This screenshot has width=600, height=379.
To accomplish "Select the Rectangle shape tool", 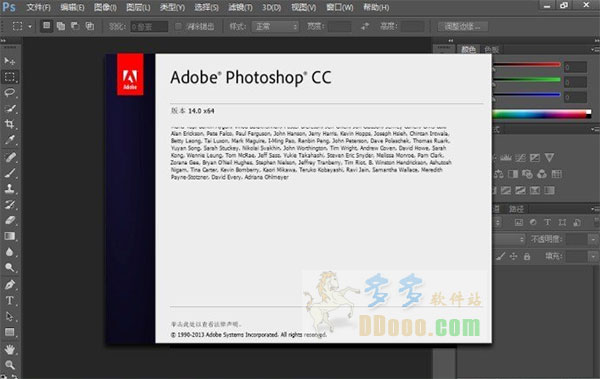I will (10, 332).
